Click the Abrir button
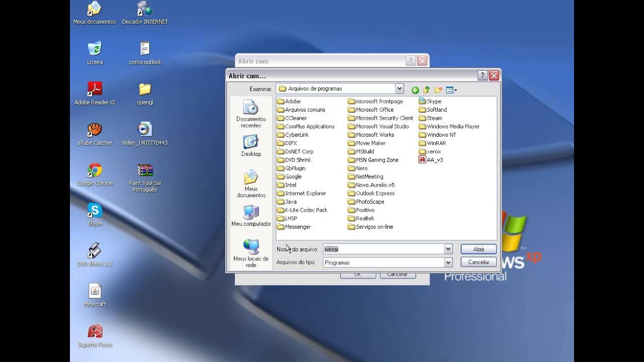Viewport: 644px width, 362px height. [478, 249]
